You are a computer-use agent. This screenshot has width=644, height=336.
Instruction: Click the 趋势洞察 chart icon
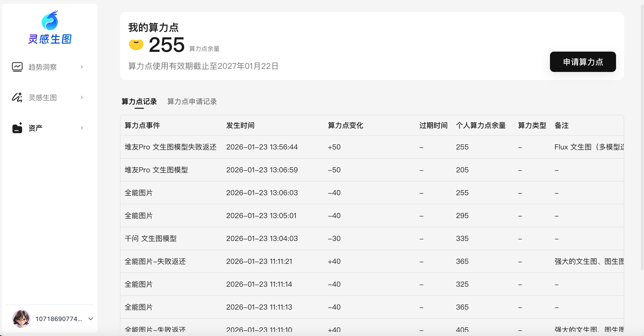pyautogui.click(x=17, y=67)
